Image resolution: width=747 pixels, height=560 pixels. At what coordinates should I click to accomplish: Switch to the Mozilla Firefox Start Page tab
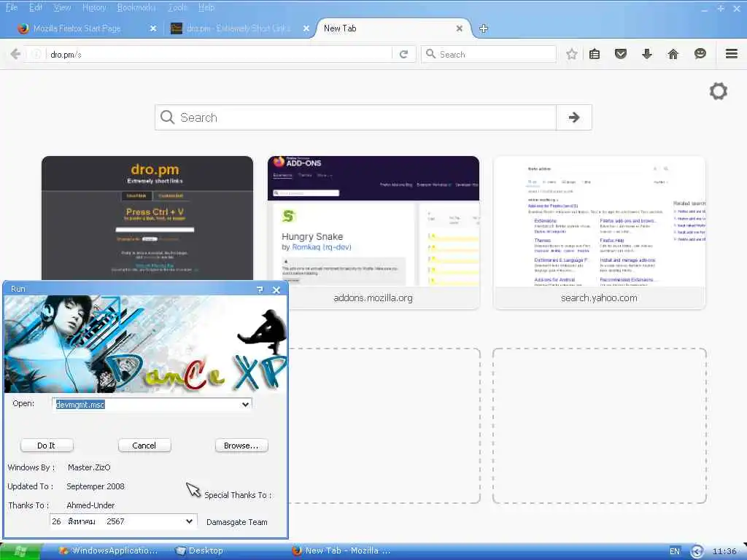[x=77, y=28]
